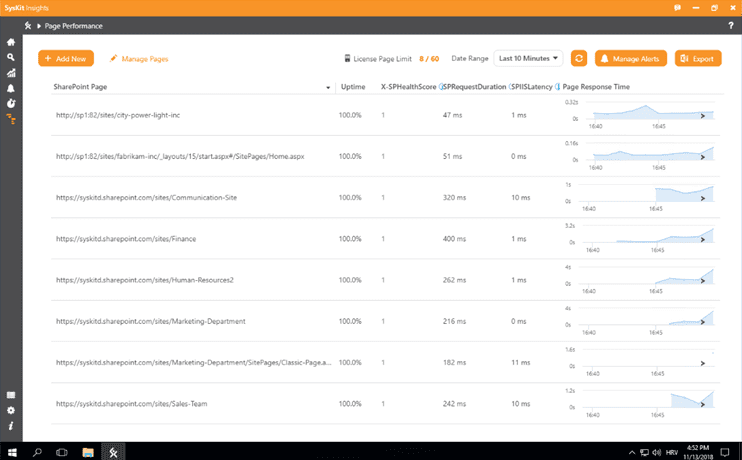Open Task View on the taskbar

point(62,452)
